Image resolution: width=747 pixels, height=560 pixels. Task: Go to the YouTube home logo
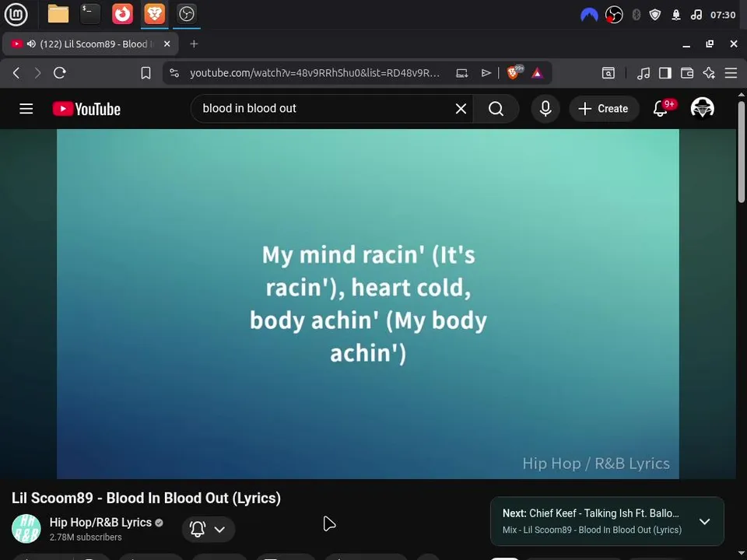pos(86,109)
